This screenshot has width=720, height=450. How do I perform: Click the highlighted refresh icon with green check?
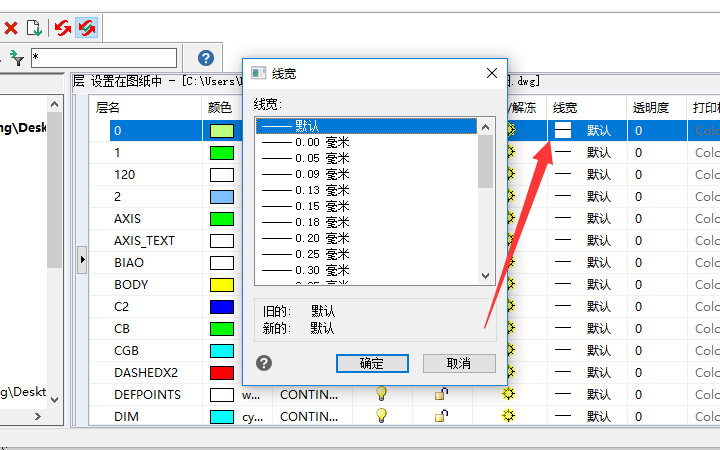point(86,28)
